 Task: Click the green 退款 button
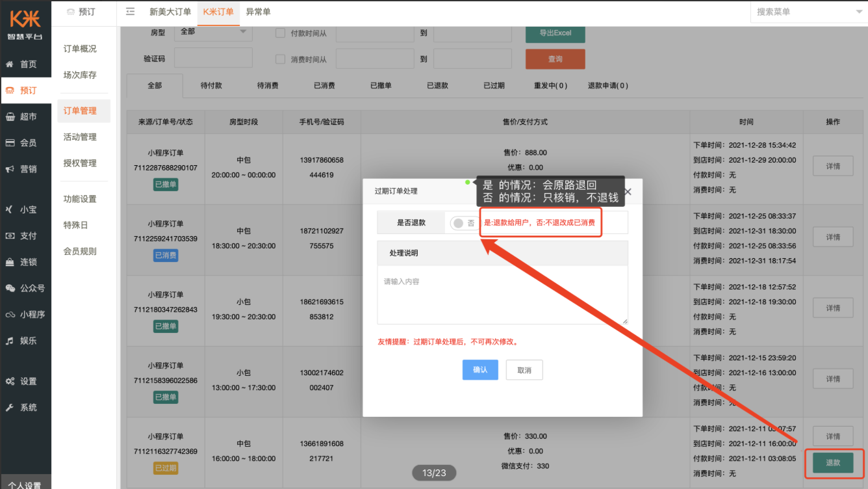(833, 463)
